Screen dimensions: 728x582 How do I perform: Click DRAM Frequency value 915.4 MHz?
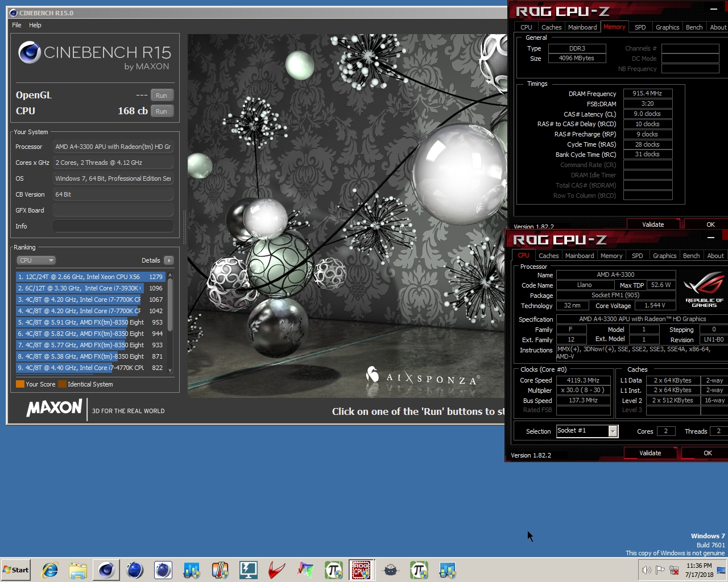click(648, 93)
